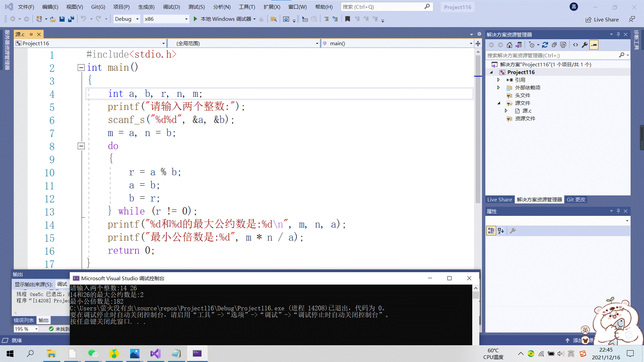
Task: Toggle the categorized view in the Properties panel
Action: tap(491, 231)
